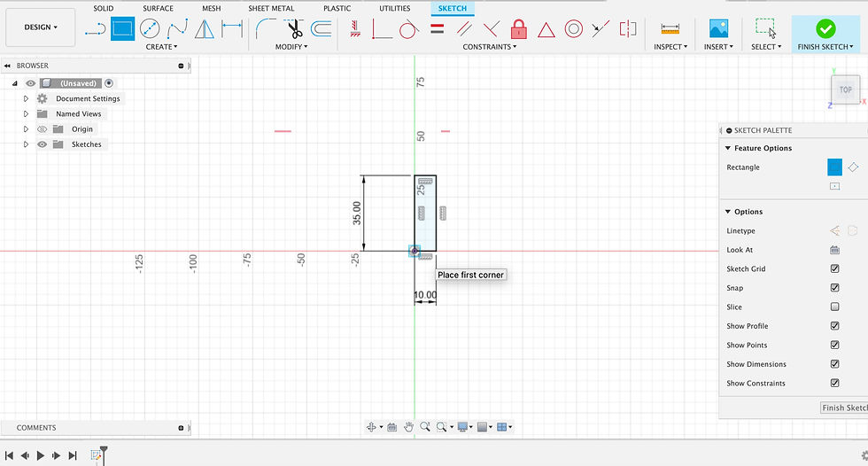Apply the Tangent constraint
Image resolution: width=868 pixels, height=466 pixels.
pos(409,28)
